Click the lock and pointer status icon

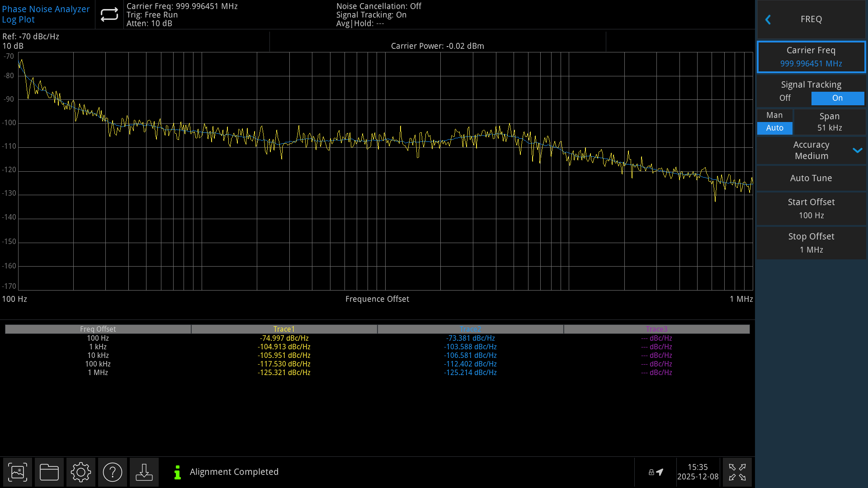pos(656,472)
